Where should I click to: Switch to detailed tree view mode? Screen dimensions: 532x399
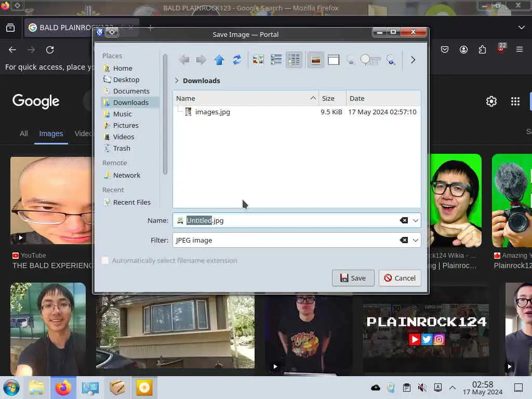coord(294,60)
